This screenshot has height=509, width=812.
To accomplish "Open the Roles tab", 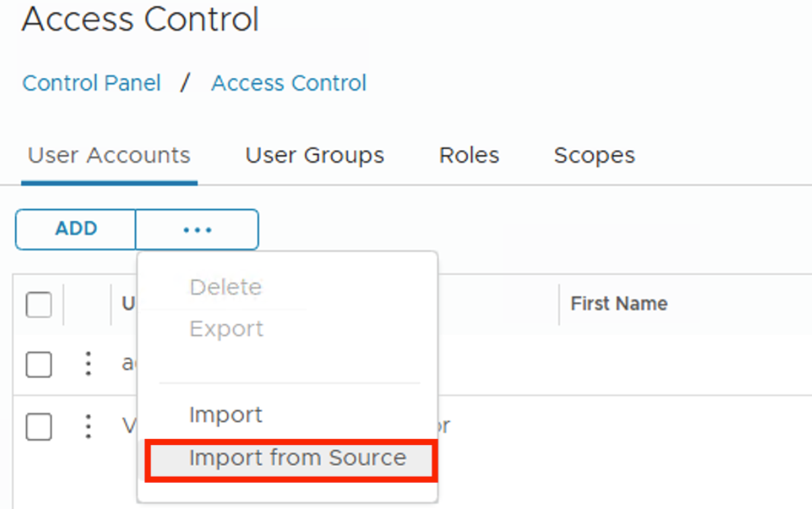I will point(469,156).
